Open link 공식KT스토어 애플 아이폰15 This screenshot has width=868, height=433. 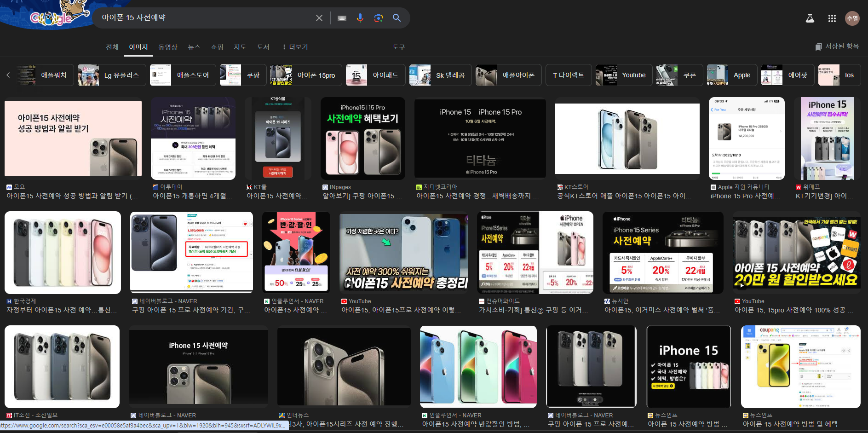[x=624, y=196]
